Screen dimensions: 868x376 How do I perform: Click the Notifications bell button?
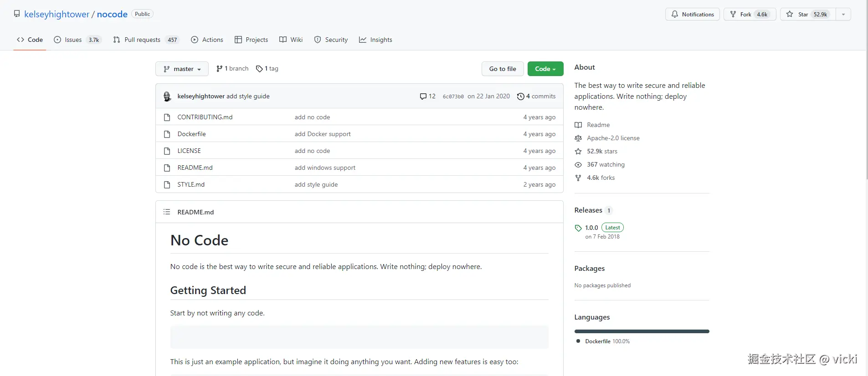(x=693, y=14)
